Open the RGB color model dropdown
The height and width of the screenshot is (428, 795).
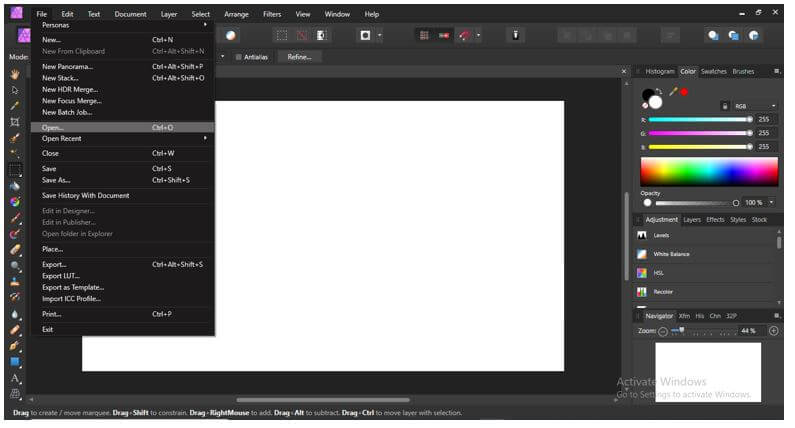pos(755,106)
